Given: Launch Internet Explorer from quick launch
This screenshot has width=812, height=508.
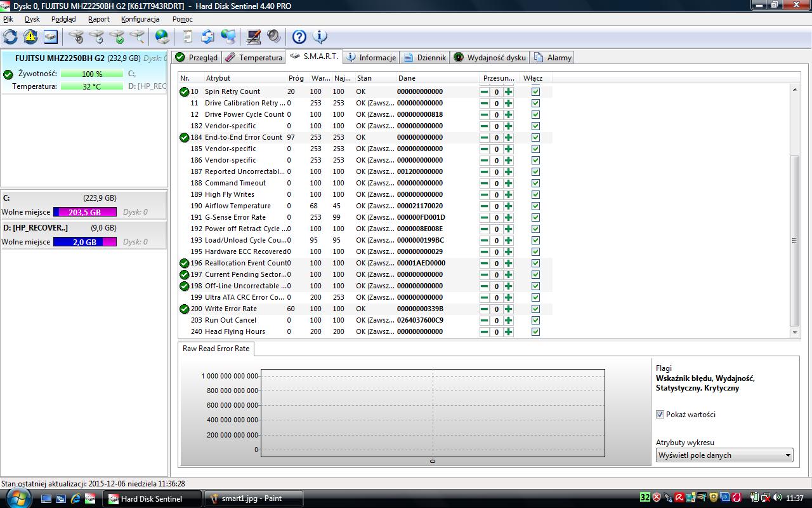Looking at the screenshot, I should [76, 498].
